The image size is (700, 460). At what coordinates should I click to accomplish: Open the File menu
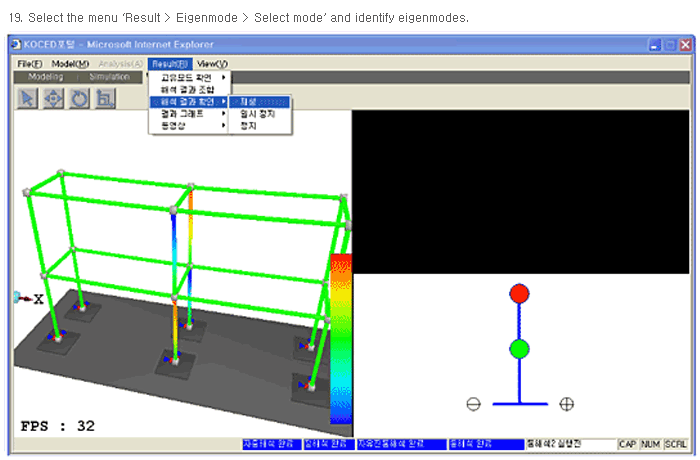click(29, 64)
